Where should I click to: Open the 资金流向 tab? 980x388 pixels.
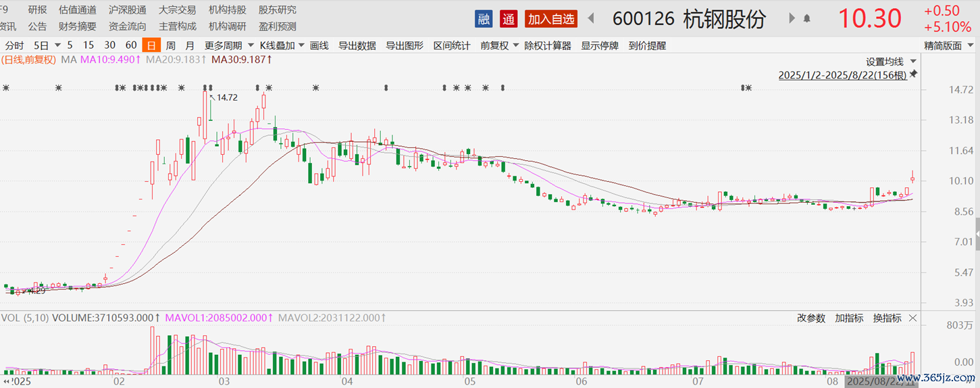point(127,26)
